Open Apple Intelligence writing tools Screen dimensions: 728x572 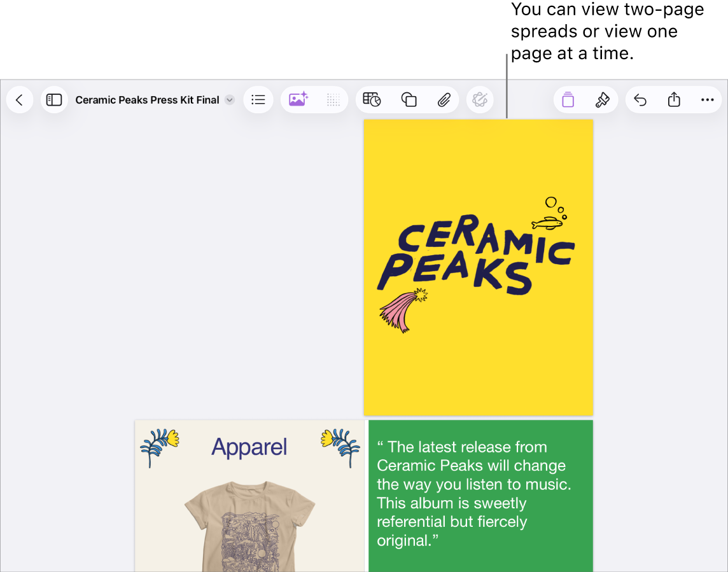(479, 99)
